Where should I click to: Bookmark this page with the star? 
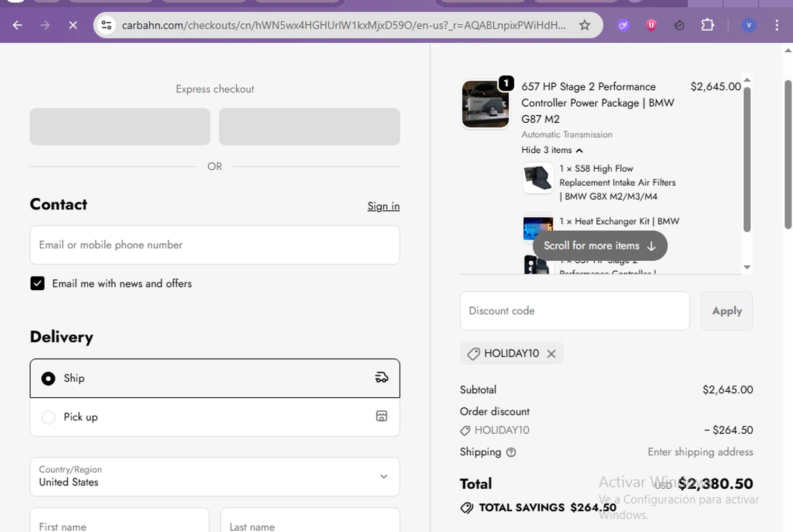click(584, 25)
